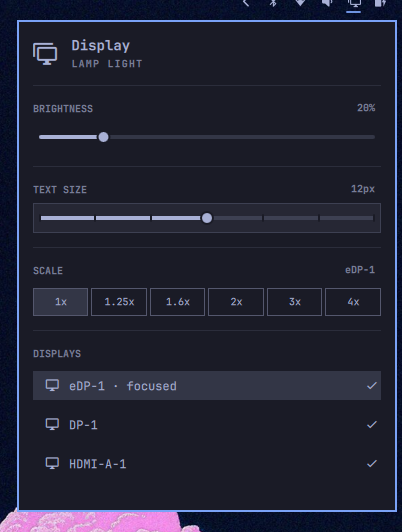Select the 4x scale option

click(353, 302)
